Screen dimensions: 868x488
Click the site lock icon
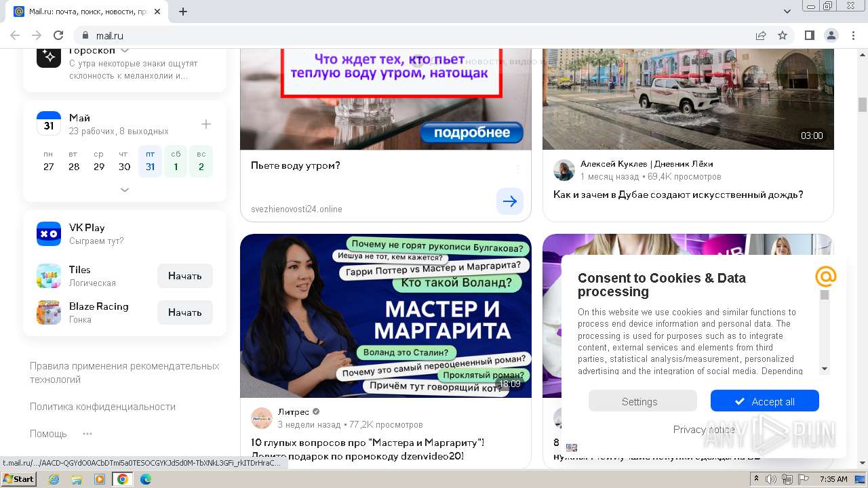click(x=85, y=35)
